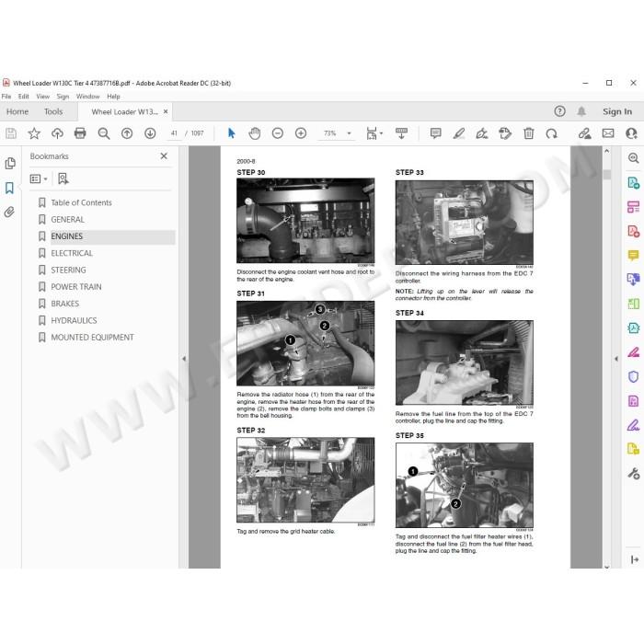Open the share with others icon
This screenshot has height=644, width=644.
click(631, 133)
